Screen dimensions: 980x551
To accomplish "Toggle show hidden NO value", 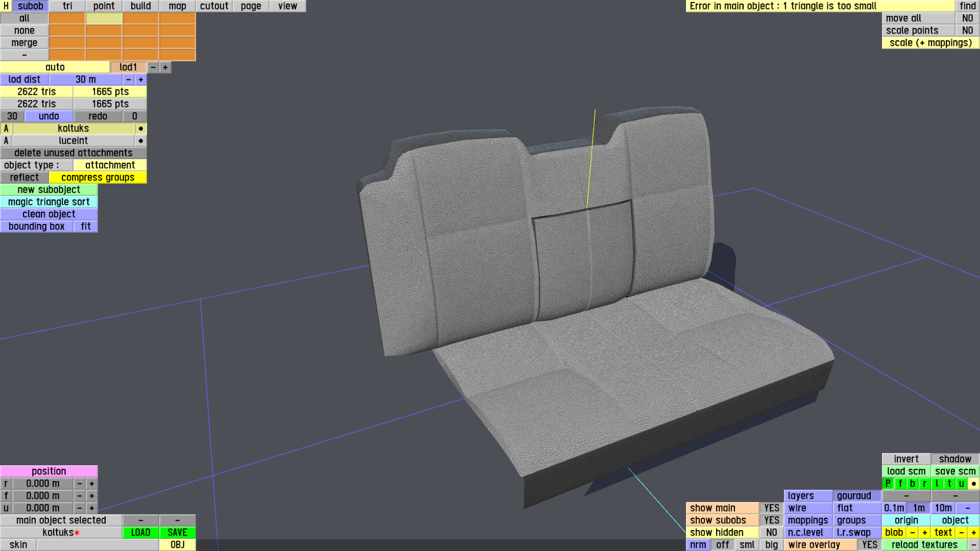I will 771,533.
